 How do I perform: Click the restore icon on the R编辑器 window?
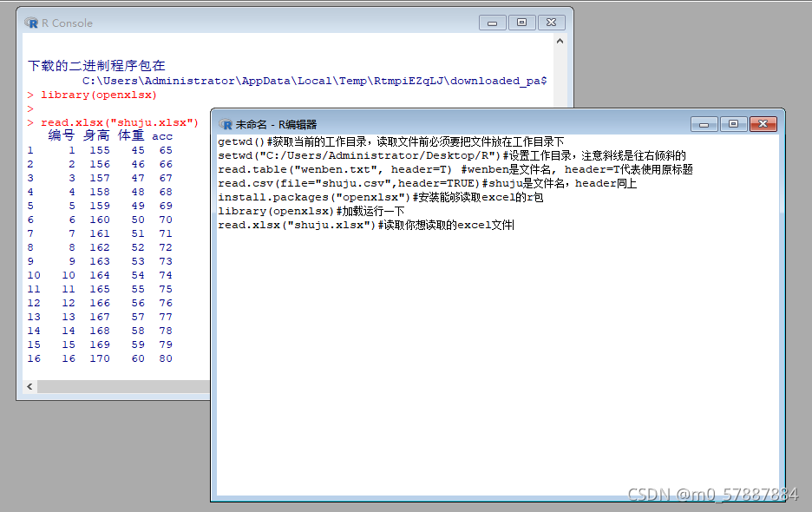pyautogui.click(x=733, y=123)
